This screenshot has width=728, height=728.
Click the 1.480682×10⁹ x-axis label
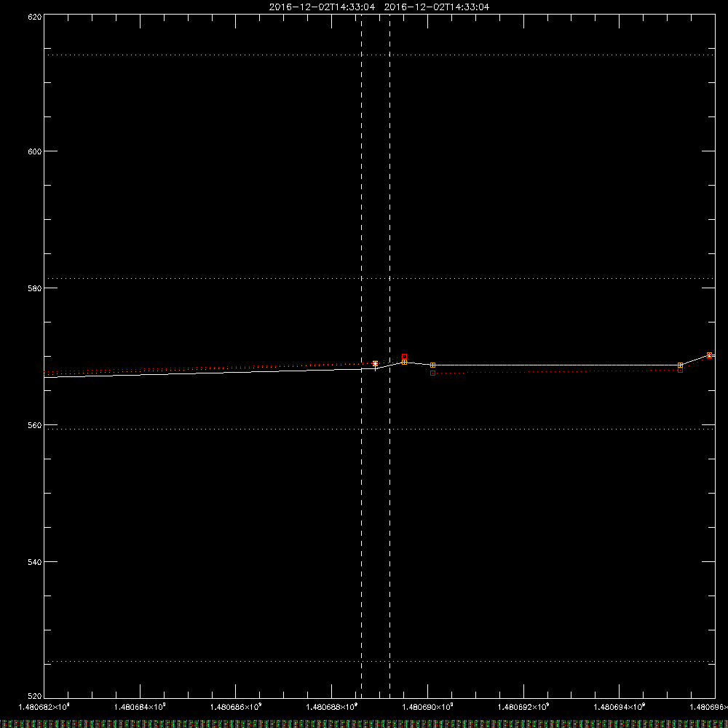click(x=44, y=707)
